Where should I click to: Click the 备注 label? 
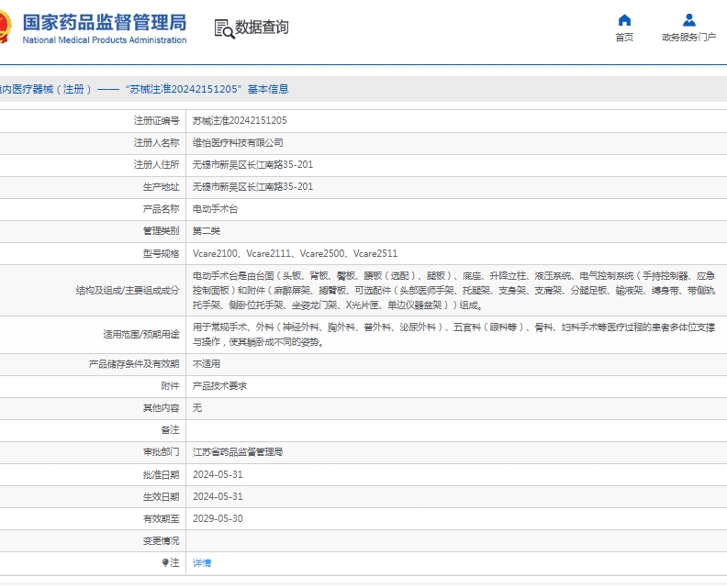coord(170,430)
